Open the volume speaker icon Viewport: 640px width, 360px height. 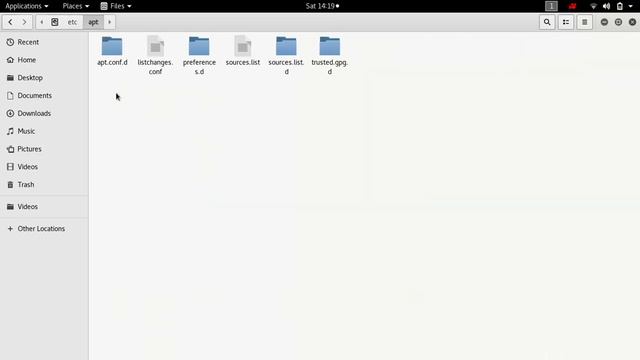pyautogui.click(x=607, y=6)
